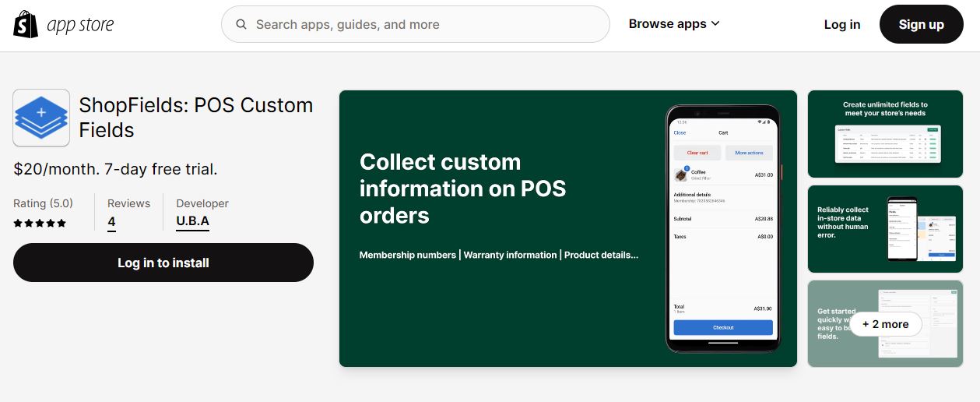Click the five-star rating icons
Screen dimensions: 980x402
[40, 223]
